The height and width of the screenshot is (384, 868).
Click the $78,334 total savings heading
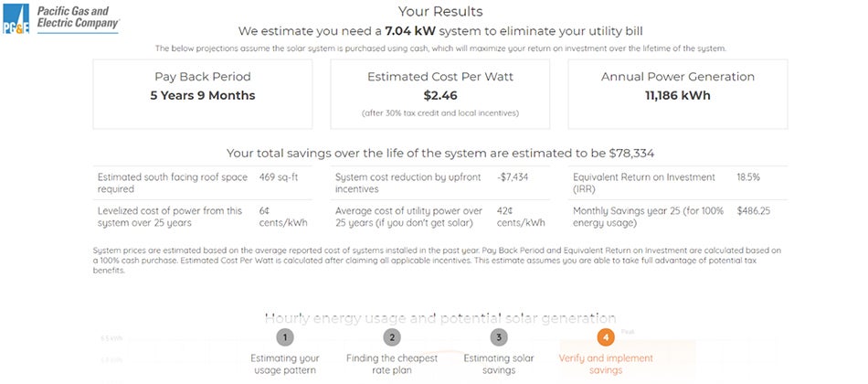[440, 153]
